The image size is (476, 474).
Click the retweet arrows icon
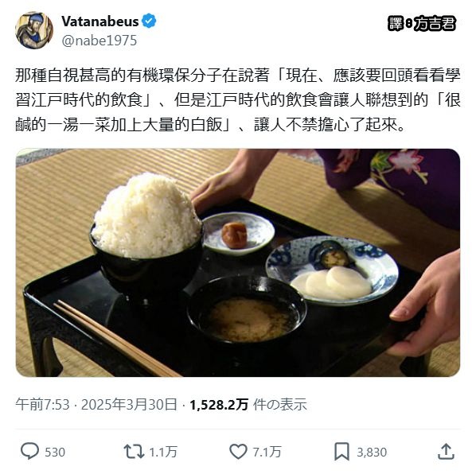(134, 452)
